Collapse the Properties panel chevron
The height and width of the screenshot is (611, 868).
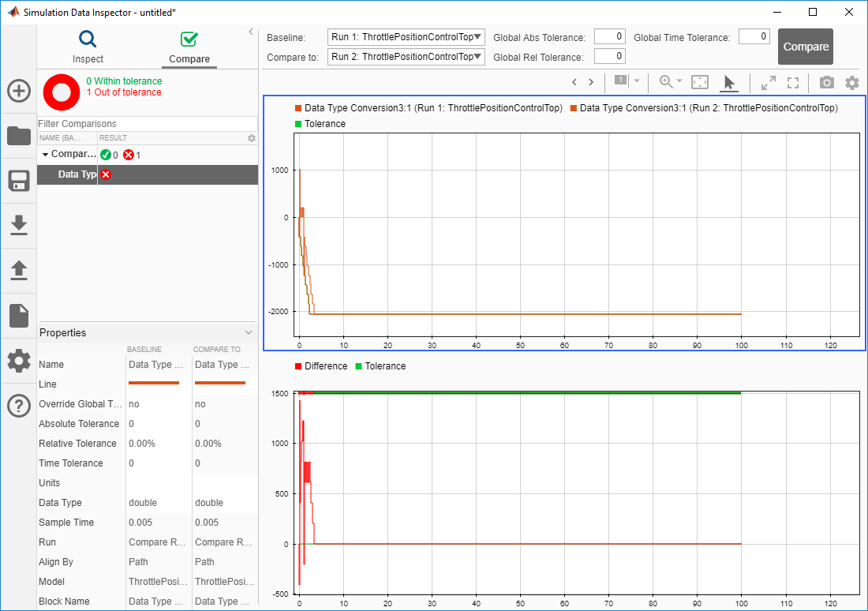point(249,333)
